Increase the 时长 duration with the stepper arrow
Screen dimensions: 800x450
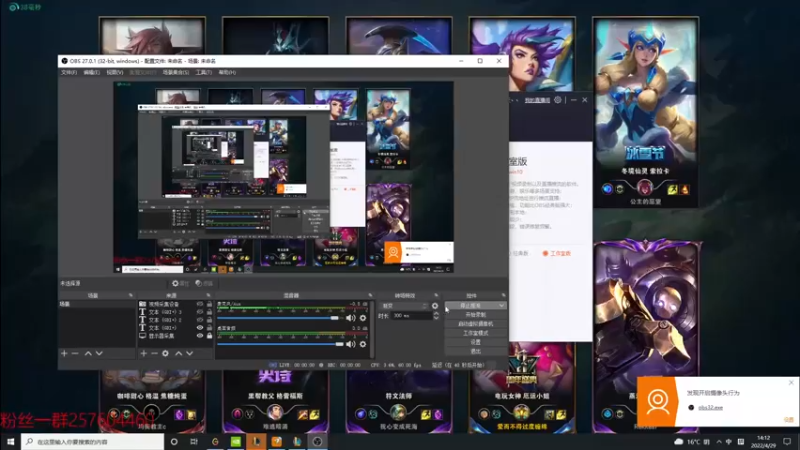point(436,314)
